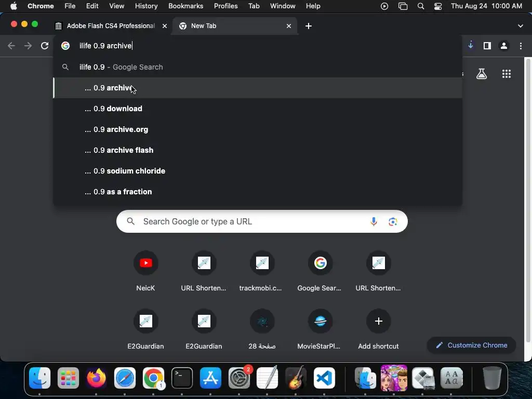This screenshot has height=399, width=532.
Task: Expand the tab search chevron
Action: tap(520, 26)
